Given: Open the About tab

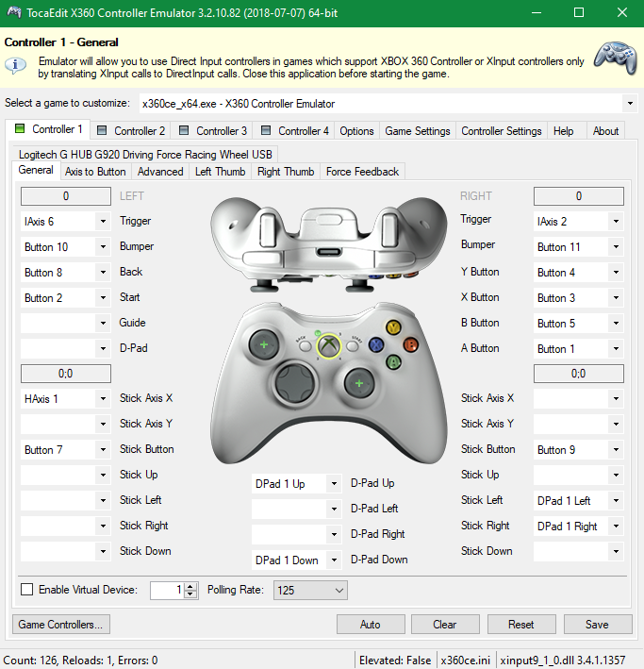Looking at the screenshot, I should (x=605, y=130).
